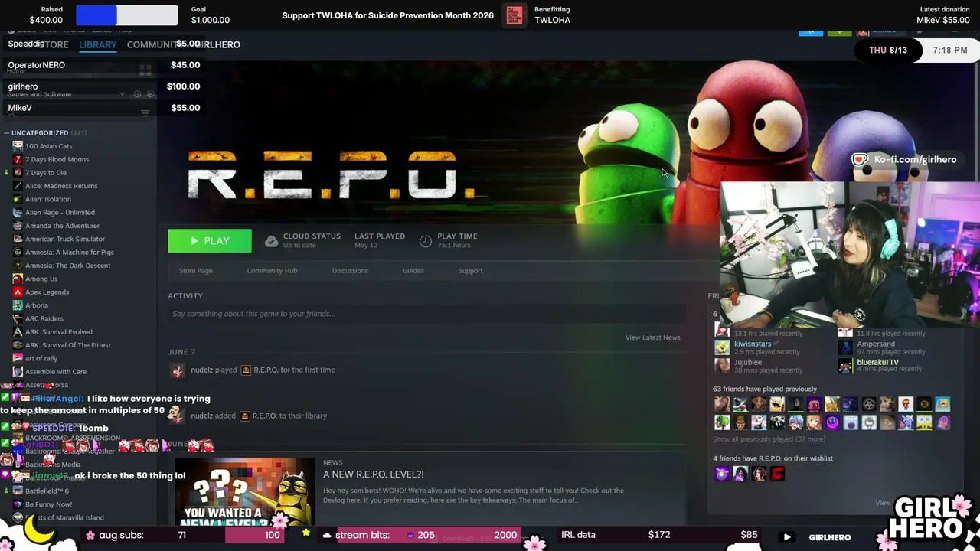Click the Assemble with Care icon
Viewport: 980px width, 551px height.
18,372
